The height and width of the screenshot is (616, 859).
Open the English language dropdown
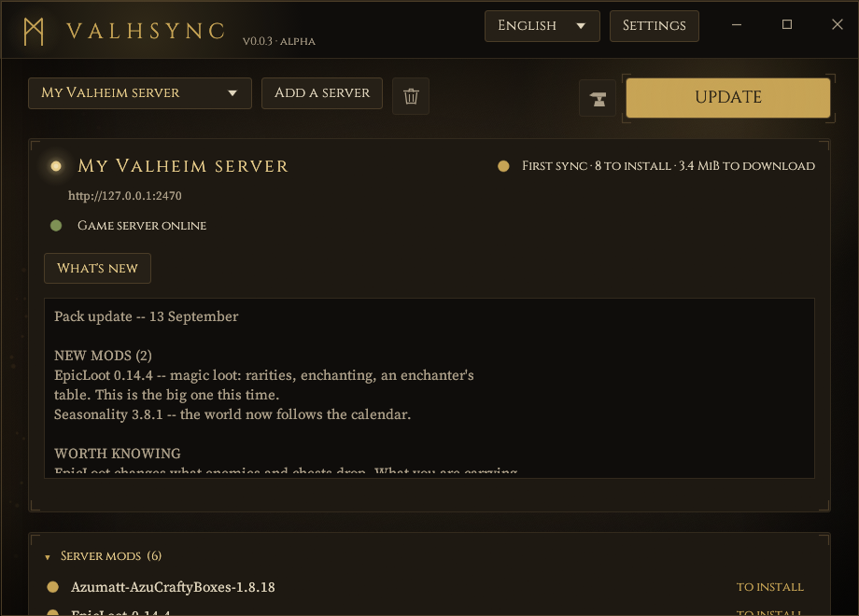542,26
